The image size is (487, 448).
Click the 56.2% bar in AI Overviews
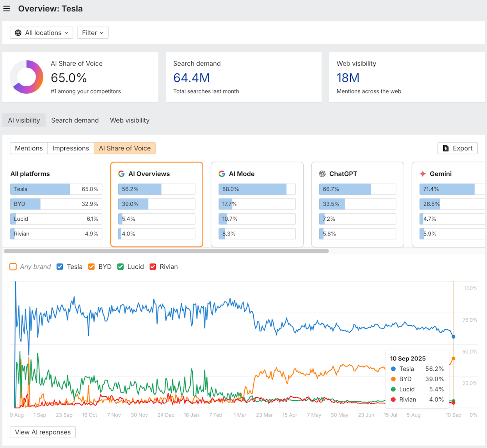[156, 189]
